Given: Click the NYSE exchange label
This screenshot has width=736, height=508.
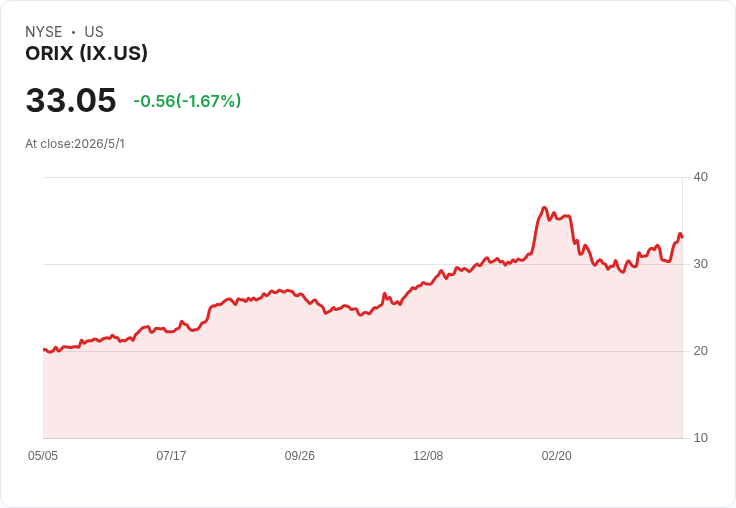Looking at the screenshot, I should click(x=44, y=32).
